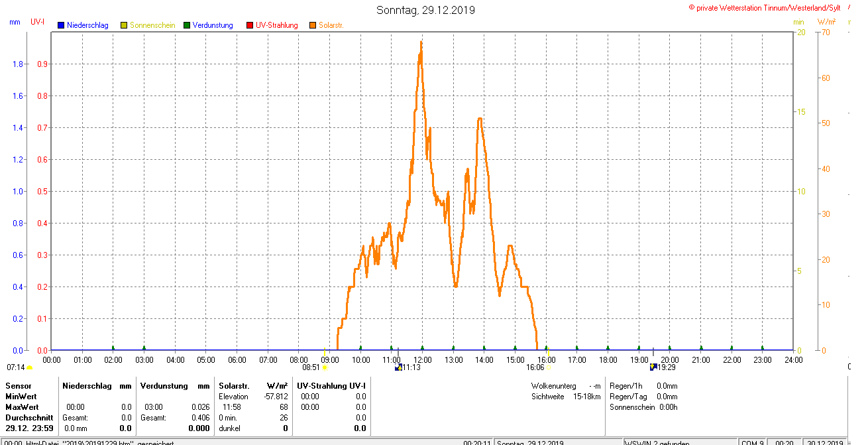Click the 00:20:11 time in the status bar

(x=477, y=442)
